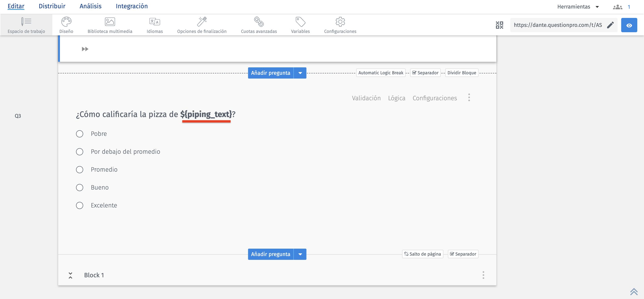Open the Idiomas settings
This screenshot has width=644, height=299.
coord(154,25)
